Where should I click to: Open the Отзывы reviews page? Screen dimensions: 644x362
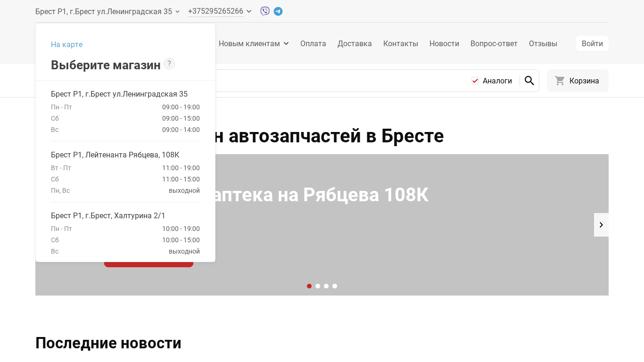(x=543, y=43)
